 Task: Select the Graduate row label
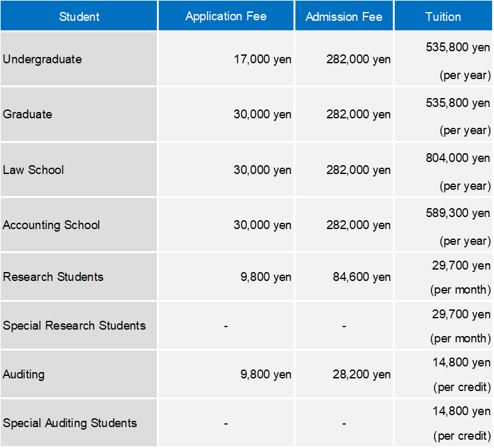28,115
